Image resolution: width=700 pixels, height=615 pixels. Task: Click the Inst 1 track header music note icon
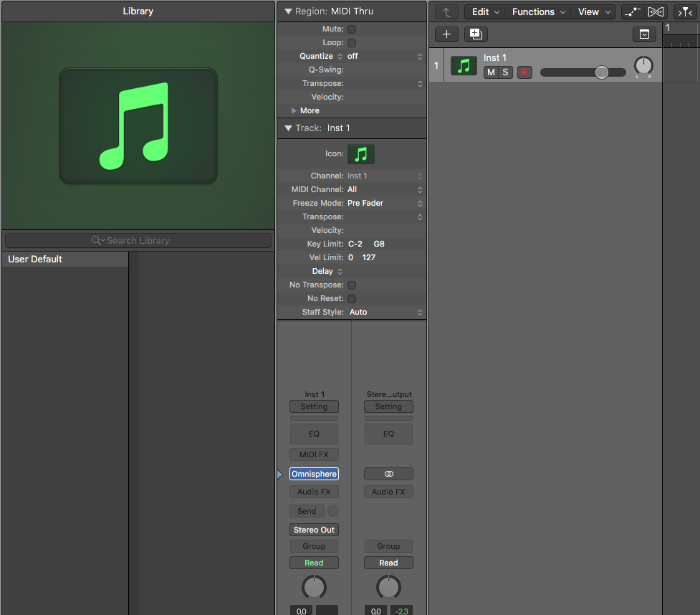click(x=464, y=66)
